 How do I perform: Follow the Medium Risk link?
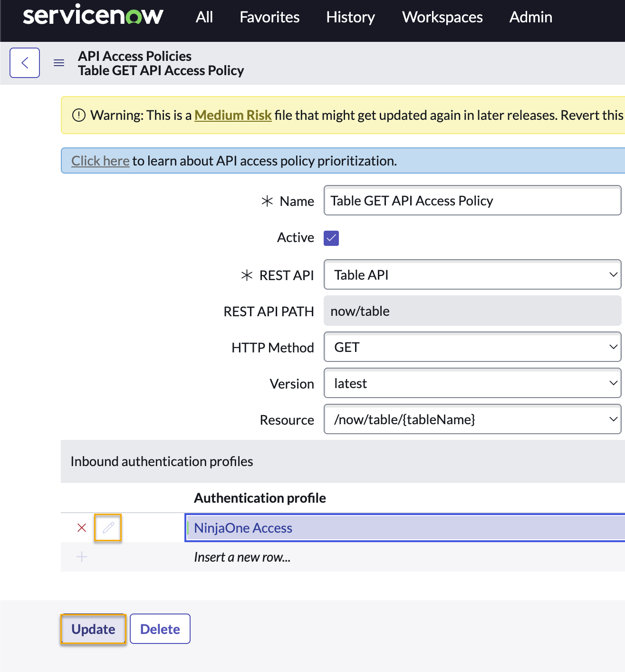pyautogui.click(x=233, y=115)
